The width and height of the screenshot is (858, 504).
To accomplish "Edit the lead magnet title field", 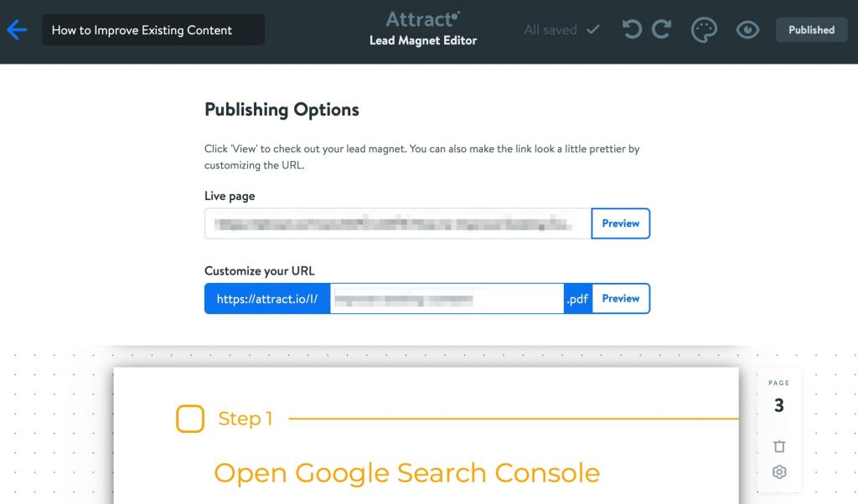I will [153, 30].
